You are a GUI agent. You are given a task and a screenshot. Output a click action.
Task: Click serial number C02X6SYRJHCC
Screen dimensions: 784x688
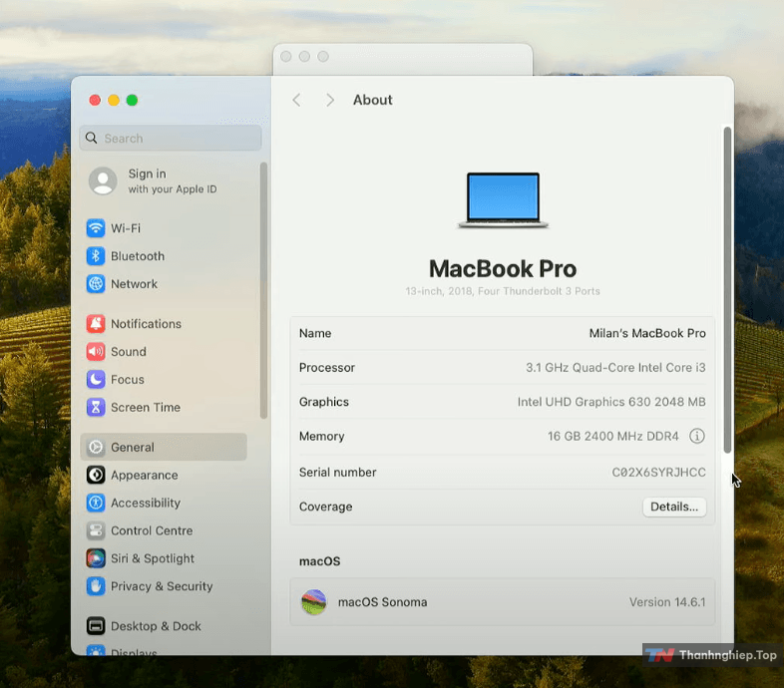pos(658,473)
